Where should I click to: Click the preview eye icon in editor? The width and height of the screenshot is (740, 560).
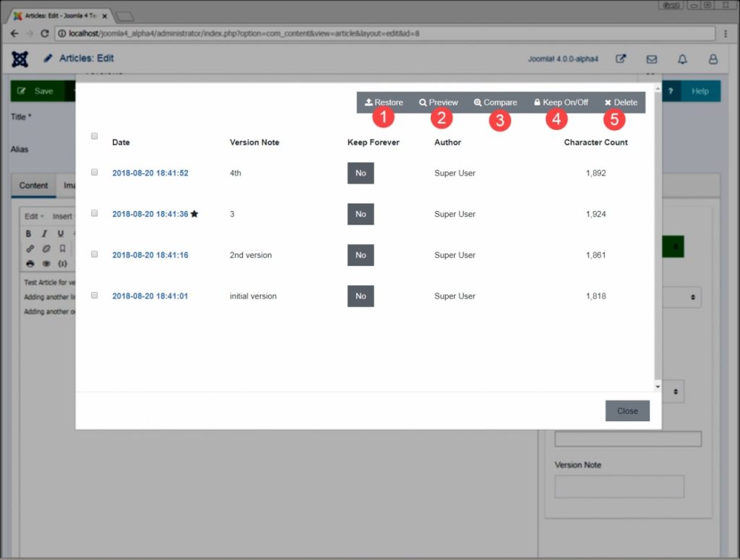[x=46, y=264]
